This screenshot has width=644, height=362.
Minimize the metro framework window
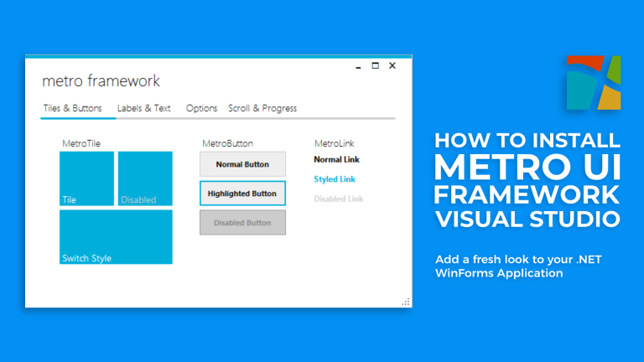(x=359, y=66)
